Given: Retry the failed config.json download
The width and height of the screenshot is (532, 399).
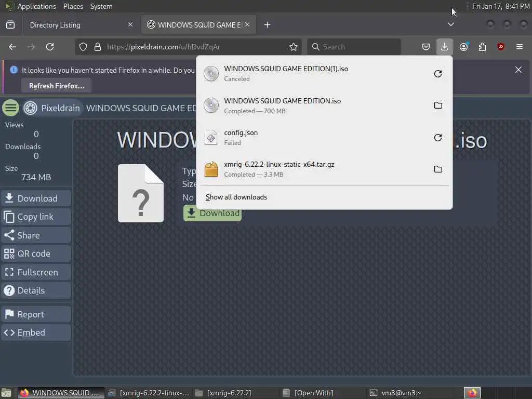Looking at the screenshot, I should coord(438,137).
